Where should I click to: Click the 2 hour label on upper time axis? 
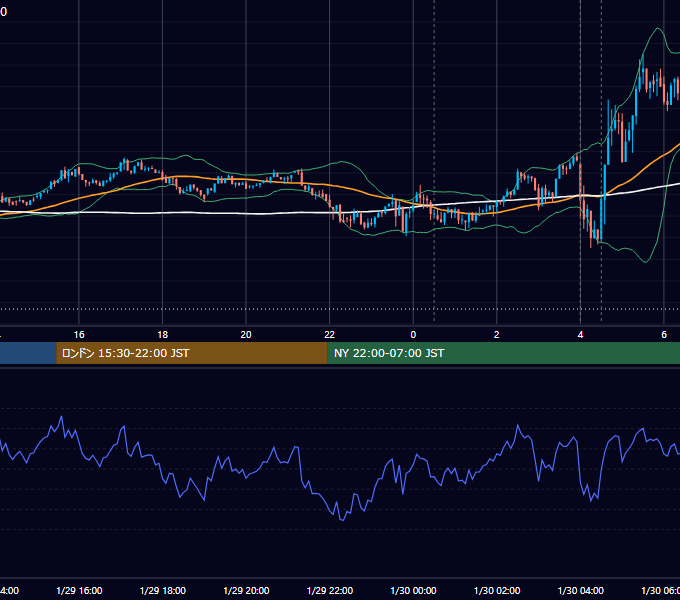tap(497, 335)
